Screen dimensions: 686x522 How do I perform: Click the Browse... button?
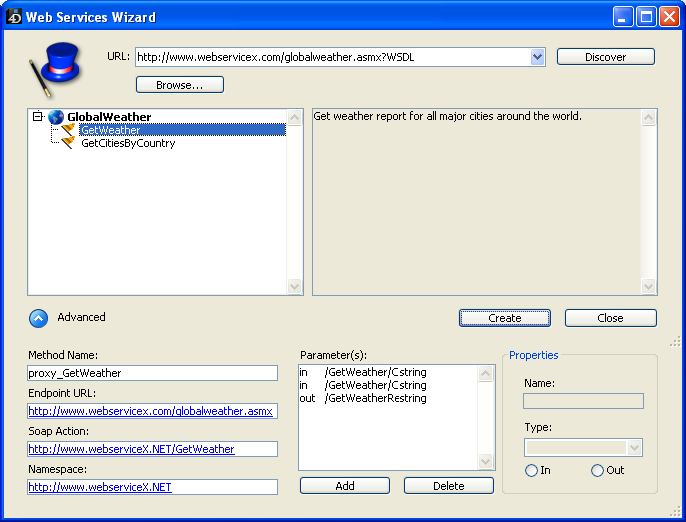(179, 85)
